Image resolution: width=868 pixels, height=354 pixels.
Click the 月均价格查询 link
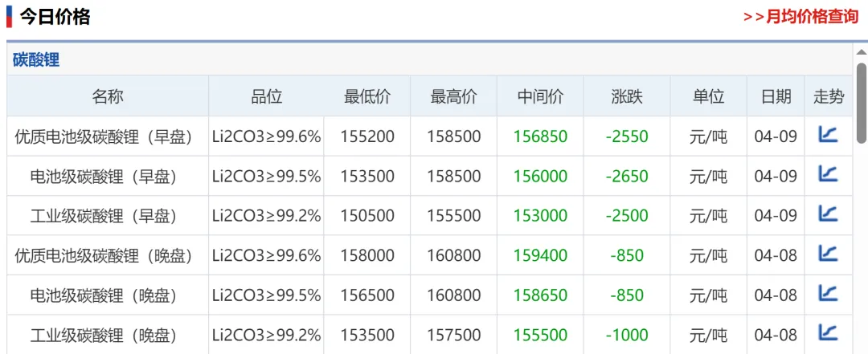click(x=800, y=17)
